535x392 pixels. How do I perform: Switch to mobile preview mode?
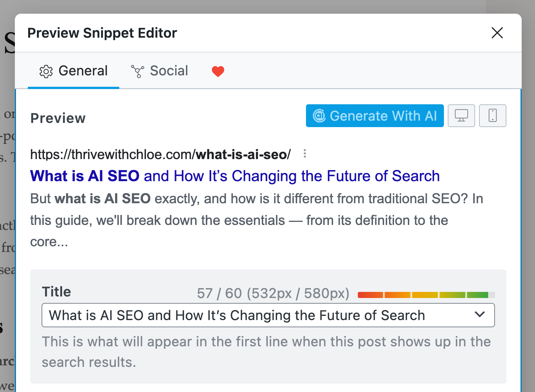coord(492,116)
